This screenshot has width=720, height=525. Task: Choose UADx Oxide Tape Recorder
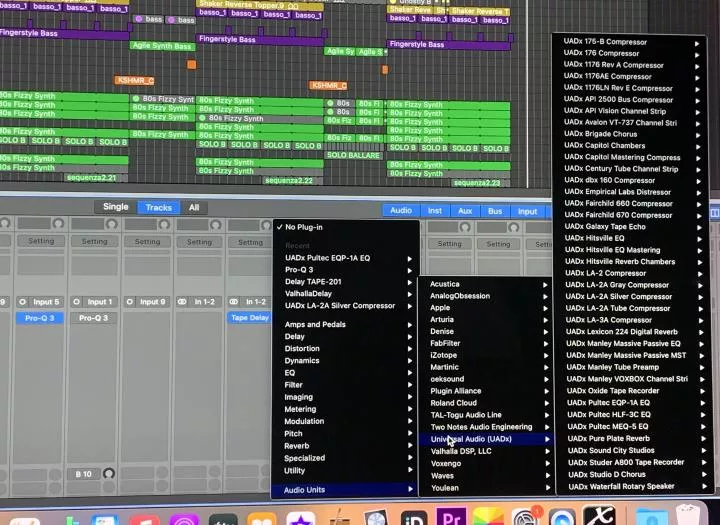[613, 390]
